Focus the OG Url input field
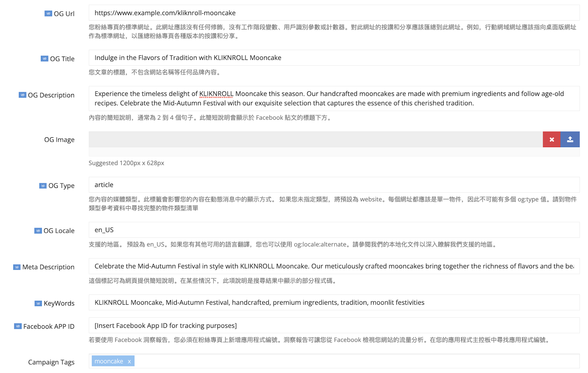Viewport: 588px width, 373px height. click(334, 13)
